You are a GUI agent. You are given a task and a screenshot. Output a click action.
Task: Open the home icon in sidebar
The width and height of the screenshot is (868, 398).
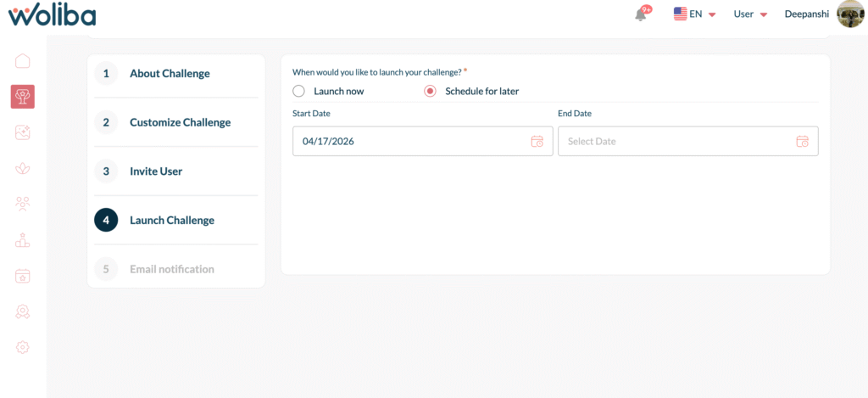[x=23, y=61]
